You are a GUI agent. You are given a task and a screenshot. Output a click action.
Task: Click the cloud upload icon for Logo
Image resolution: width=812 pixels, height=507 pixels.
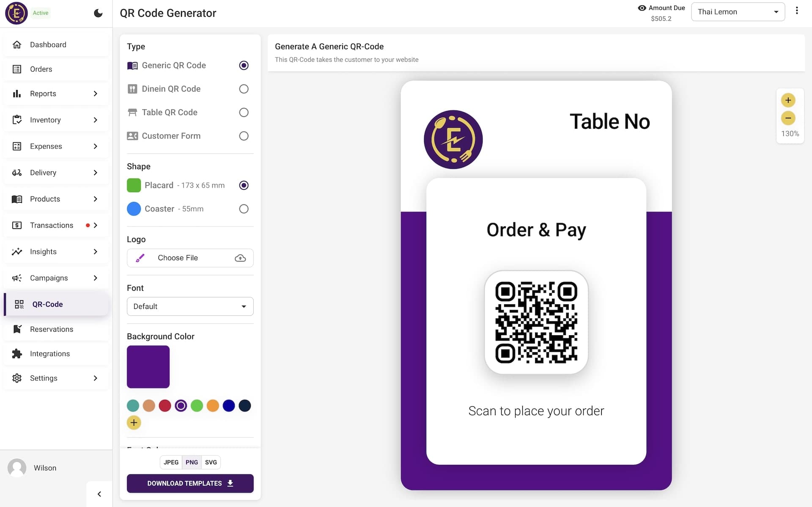(x=240, y=258)
